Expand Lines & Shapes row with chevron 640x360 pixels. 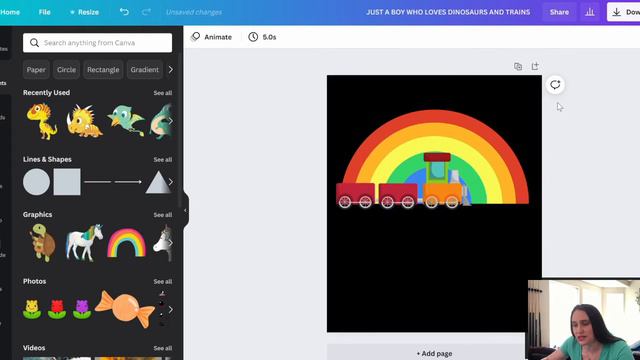coord(171,182)
